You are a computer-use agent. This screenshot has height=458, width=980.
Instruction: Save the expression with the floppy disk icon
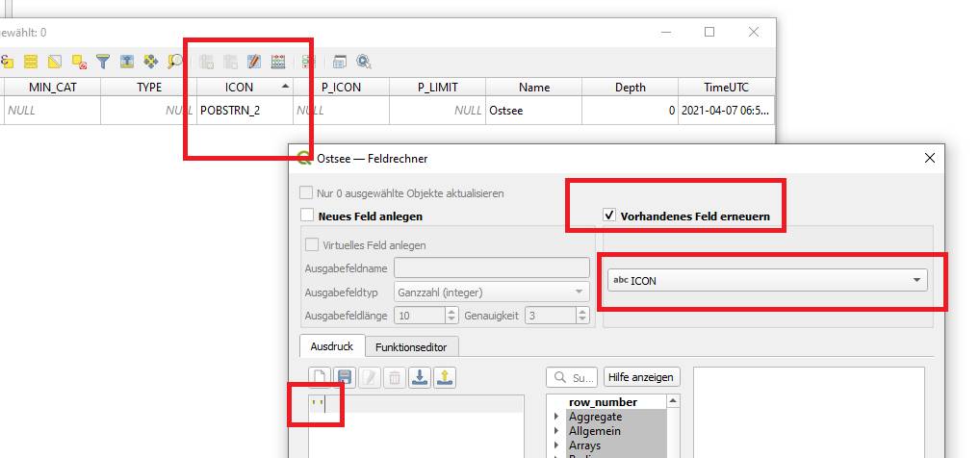point(344,377)
